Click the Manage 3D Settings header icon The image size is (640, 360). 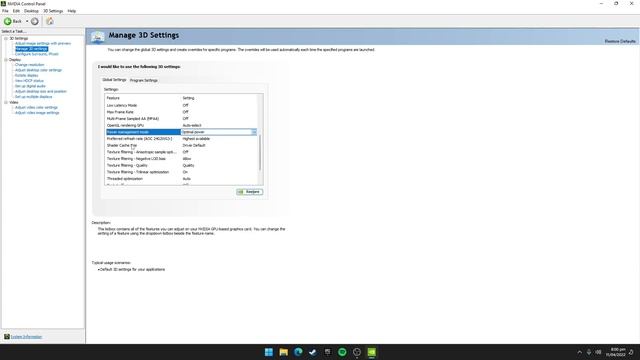pyautogui.click(x=98, y=37)
